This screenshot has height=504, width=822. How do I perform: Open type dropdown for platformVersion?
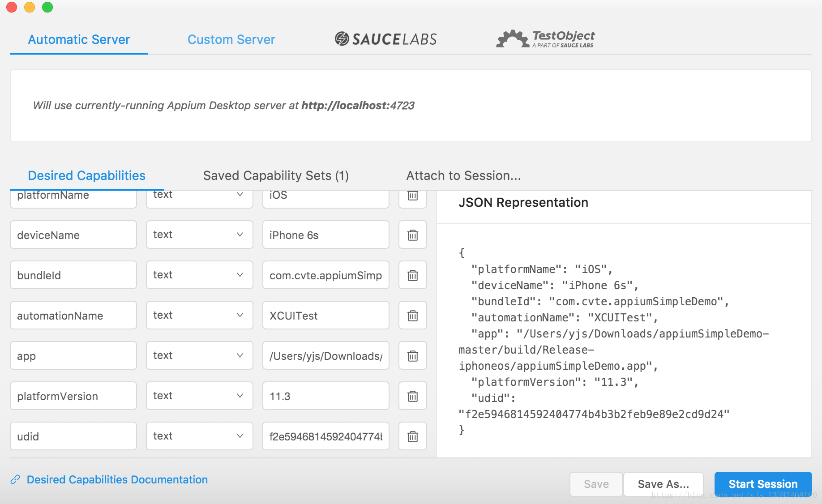(x=199, y=396)
